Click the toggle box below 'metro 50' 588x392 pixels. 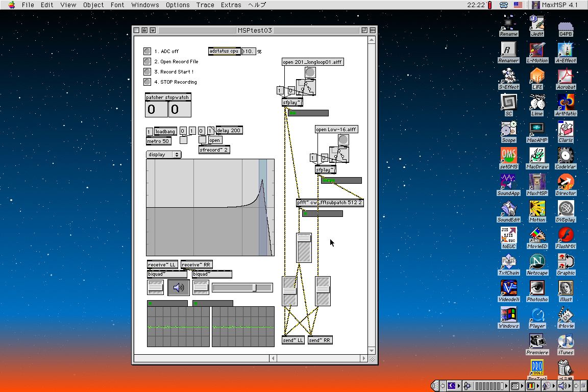coord(183,140)
